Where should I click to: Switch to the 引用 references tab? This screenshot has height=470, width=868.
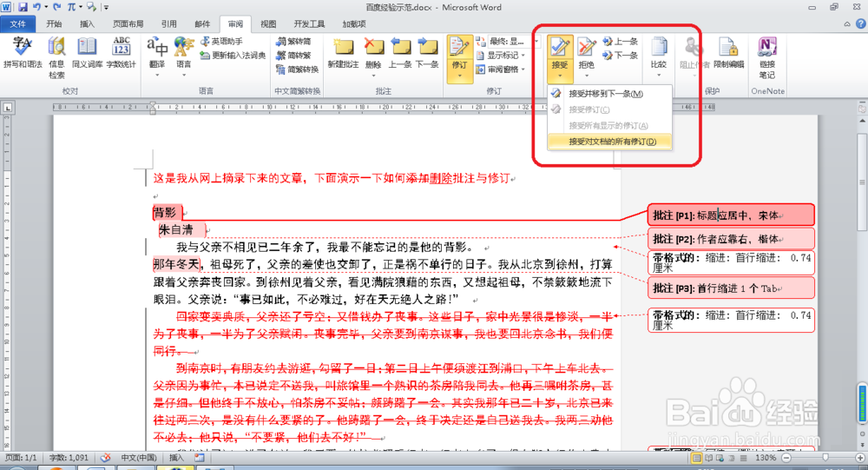[x=169, y=23]
